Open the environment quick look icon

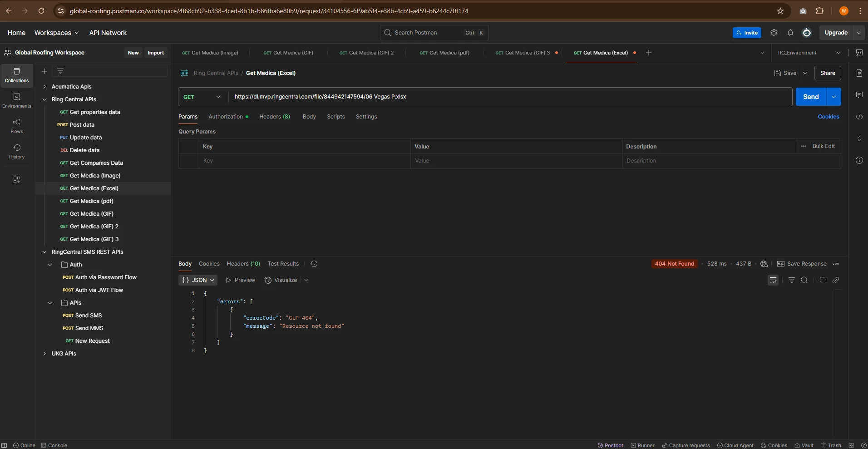[x=859, y=53]
